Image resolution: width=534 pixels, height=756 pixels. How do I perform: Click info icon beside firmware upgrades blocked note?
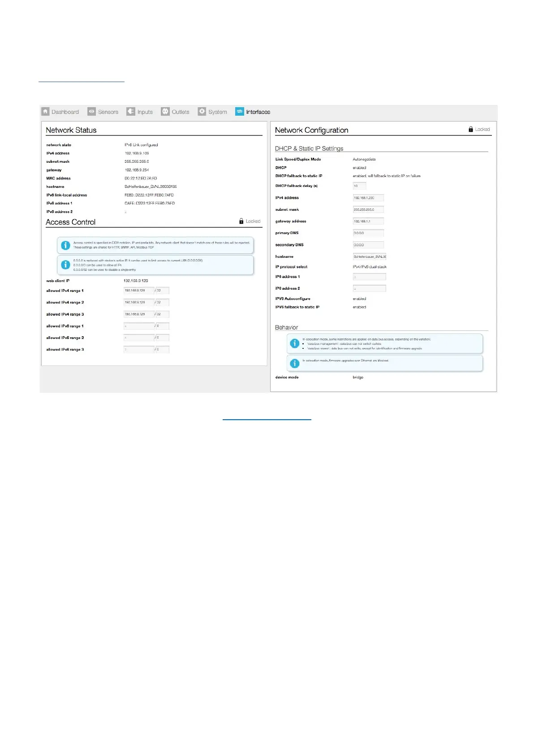pyautogui.click(x=295, y=363)
